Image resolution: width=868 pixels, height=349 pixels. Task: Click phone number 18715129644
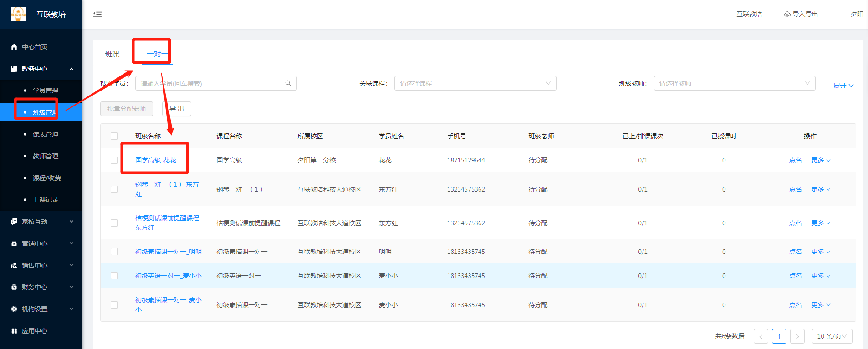click(x=466, y=160)
